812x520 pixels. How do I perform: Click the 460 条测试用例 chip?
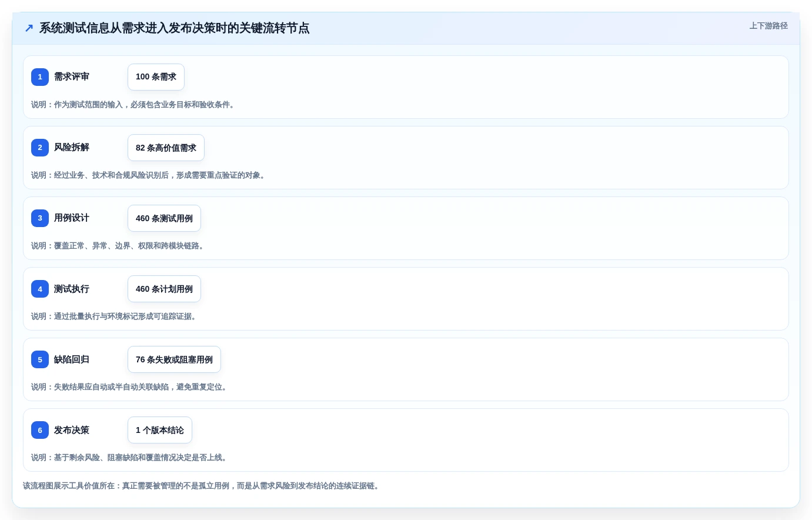(164, 218)
